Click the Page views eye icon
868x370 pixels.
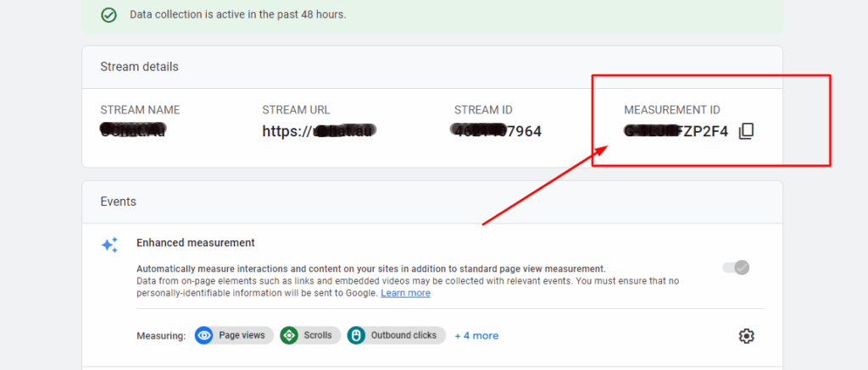tap(203, 335)
